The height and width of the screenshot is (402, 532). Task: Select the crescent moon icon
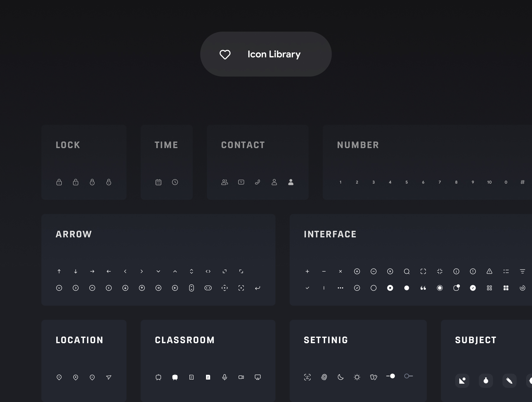click(340, 377)
